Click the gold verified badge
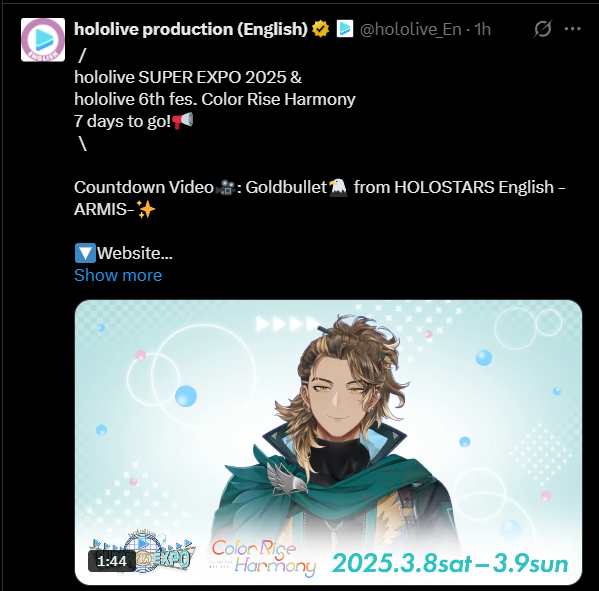Image resolution: width=599 pixels, height=591 pixels. (x=320, y=29)
